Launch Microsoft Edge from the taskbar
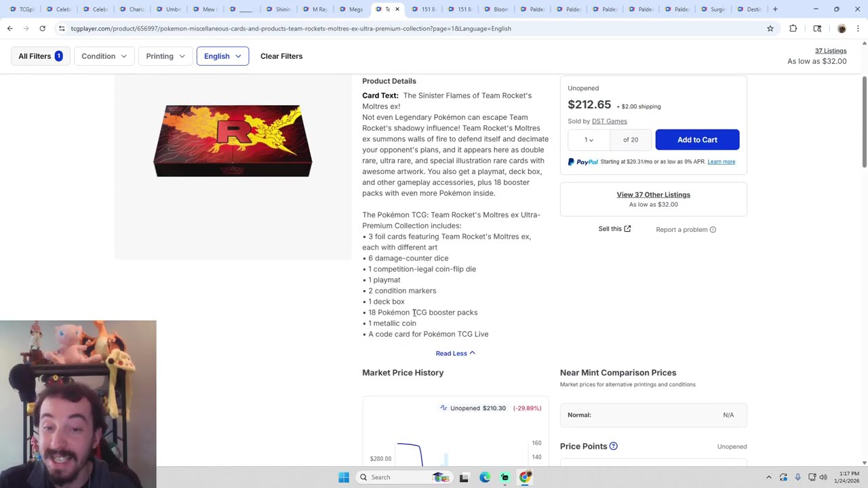The width and height of the screenshot is (868, 488). [x=485, y=477]
